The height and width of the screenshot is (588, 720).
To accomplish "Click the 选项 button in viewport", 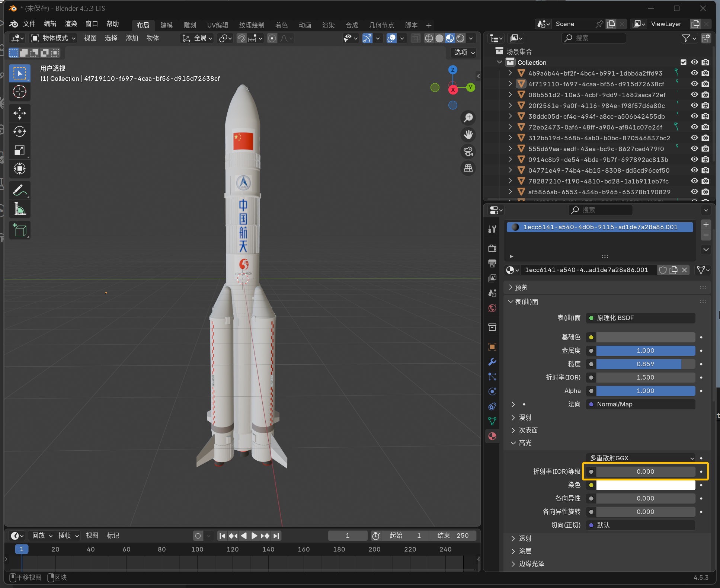I will click(464, 52).
